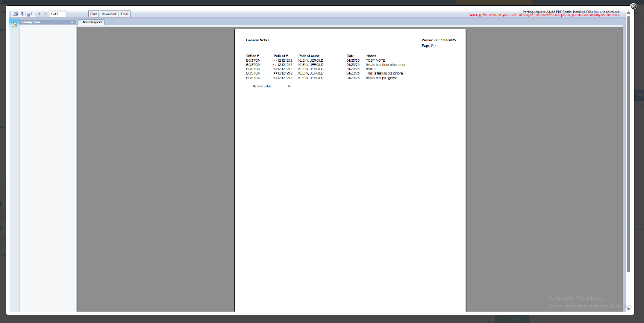Viewport: 644px width, 323px height.
Task: Close the report viewer popup
Action: click(x=633, y=6)
